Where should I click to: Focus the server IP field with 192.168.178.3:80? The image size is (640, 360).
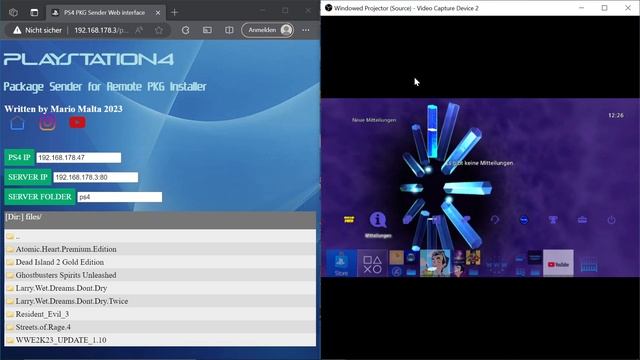coord(96,177)
